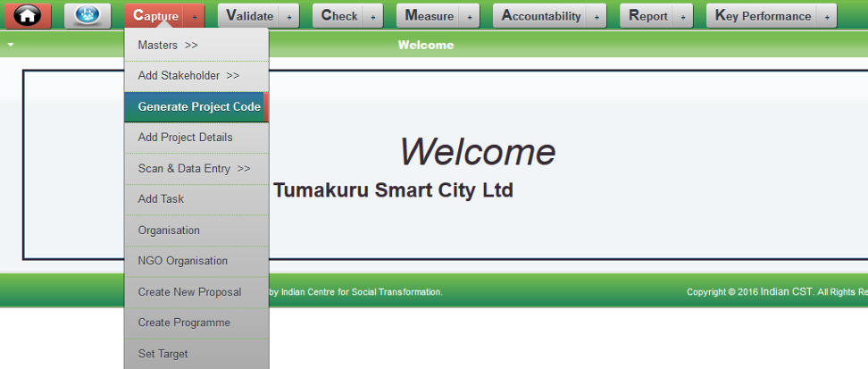Open Organisation from Capture menu
This screenshot has height=369, width=868.
[x=169, y=231]
